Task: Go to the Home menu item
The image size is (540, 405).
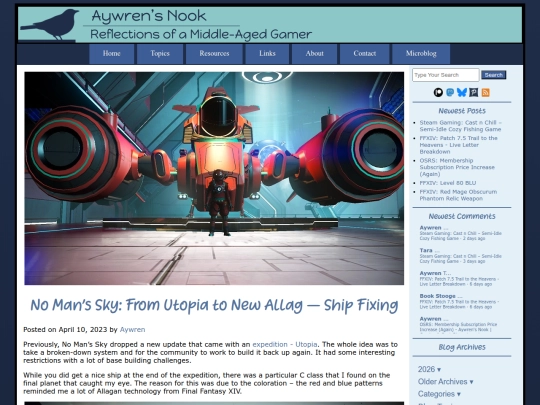Action: pos(112,54)
